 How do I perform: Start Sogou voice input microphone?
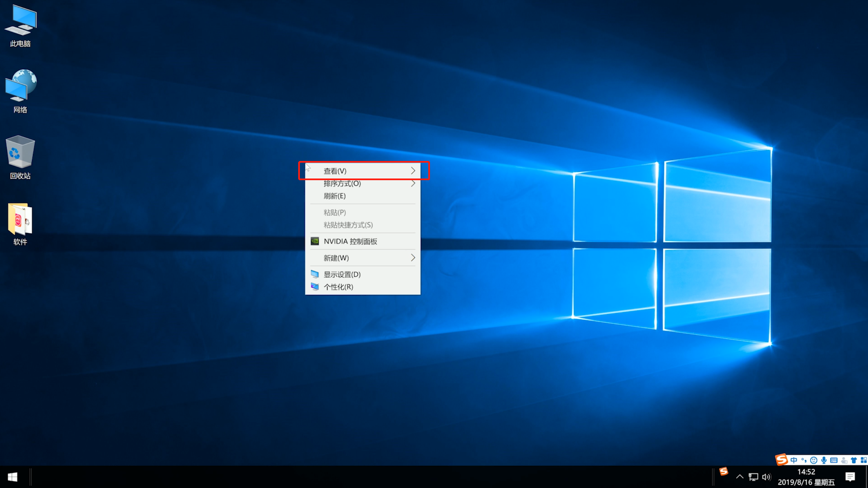tap(824, 460)
